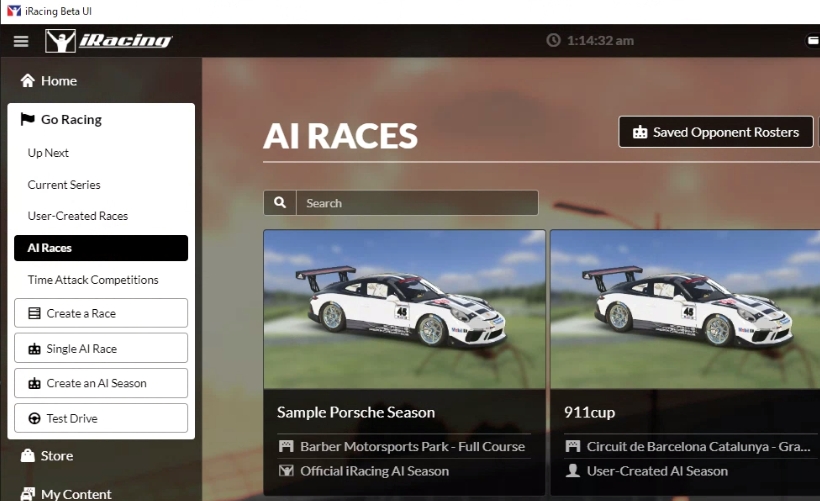820x501 pixels.
Task: Click track icon beside Circuit de Barcelona Catalunya
Action: (573, 446)
